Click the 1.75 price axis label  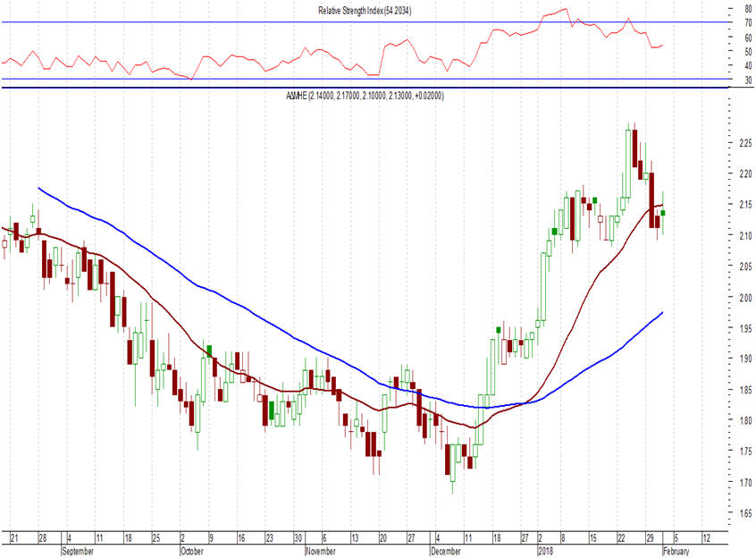[745, 451]
